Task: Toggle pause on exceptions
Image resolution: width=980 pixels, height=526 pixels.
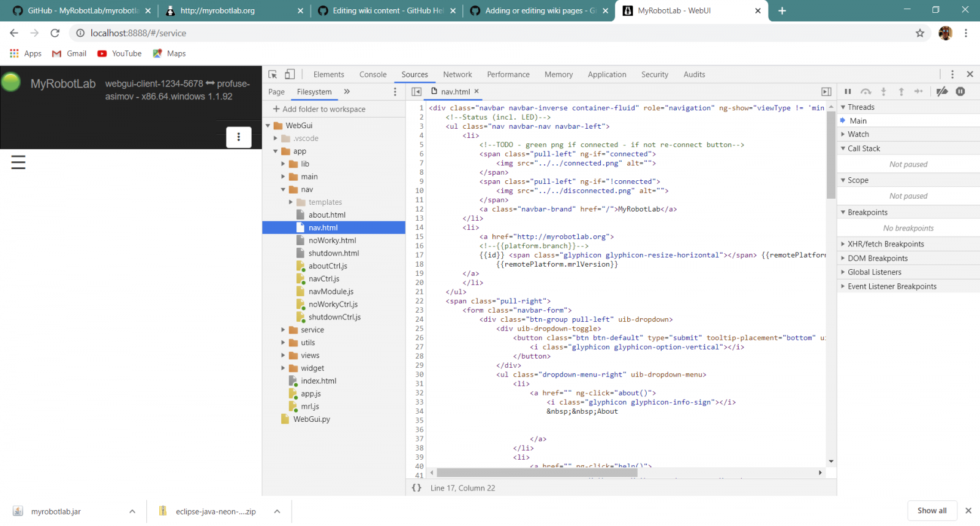Action: [960, 91]
